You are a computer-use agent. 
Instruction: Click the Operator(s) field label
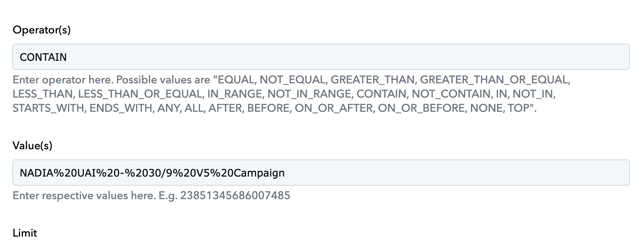click(x=41, y=30)
